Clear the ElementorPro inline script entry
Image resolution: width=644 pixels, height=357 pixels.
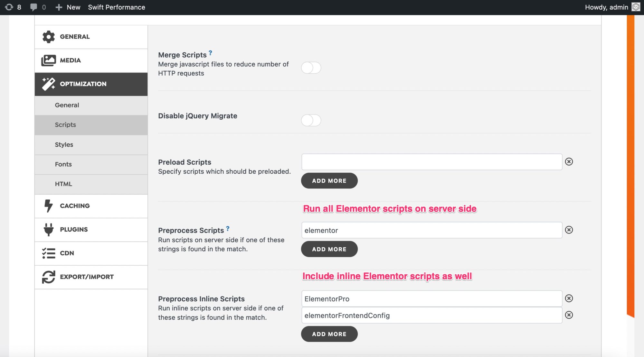pos(570,298)
